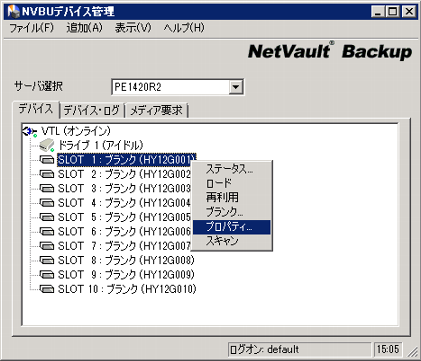Close the NVBUデバイス管理 window
Viewport: 421px width, 361px height.
(409, 12)
